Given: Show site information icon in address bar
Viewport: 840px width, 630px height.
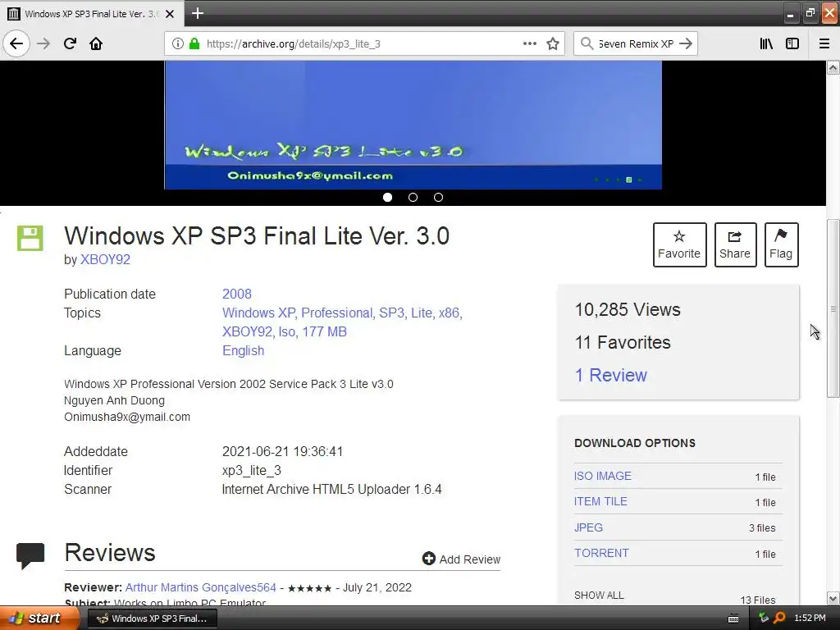Looking at the screenshot, I should click(178, 43).
